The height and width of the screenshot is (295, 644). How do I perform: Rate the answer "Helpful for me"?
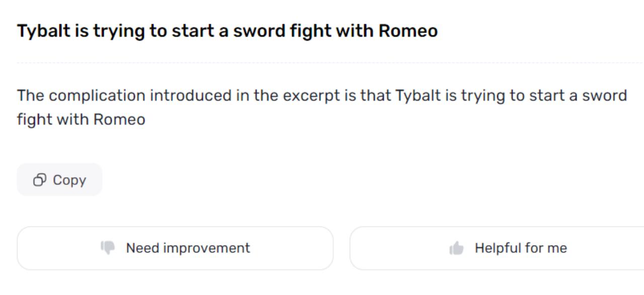click(x=508, y=248)
